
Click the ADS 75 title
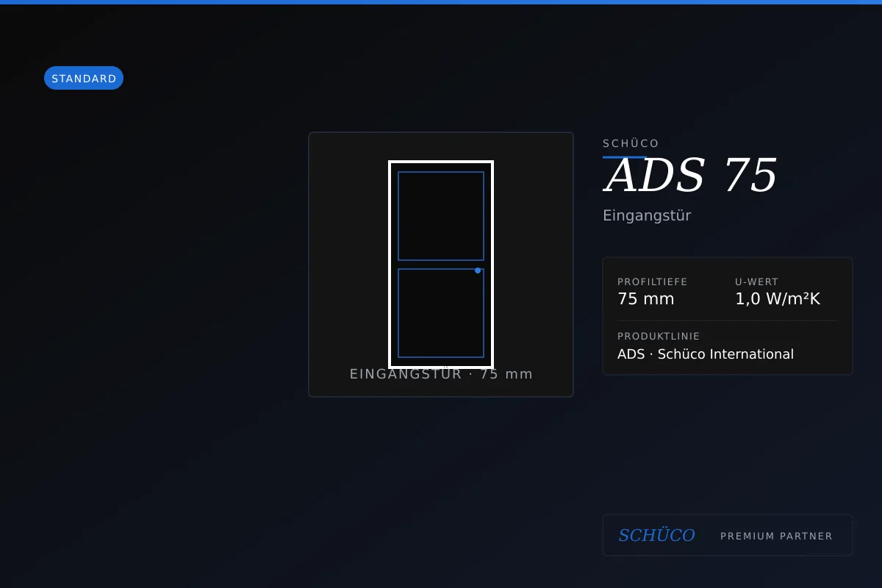690,176
